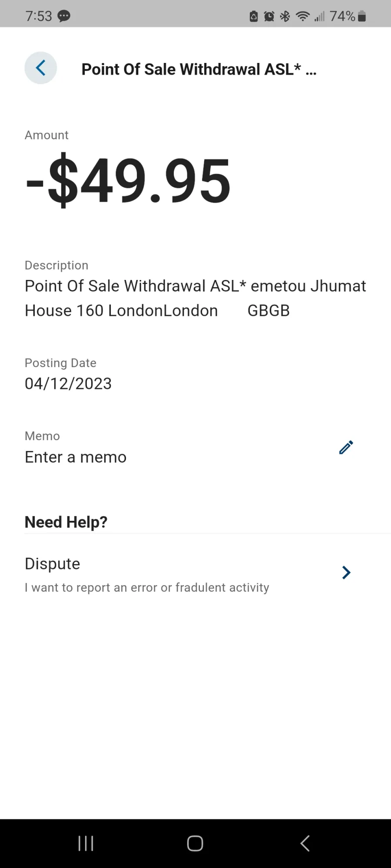Screen dimensions: 391x868
Task: Tap the -$49.95 amount
Action: pyautogui.click(x=128, y=181)
